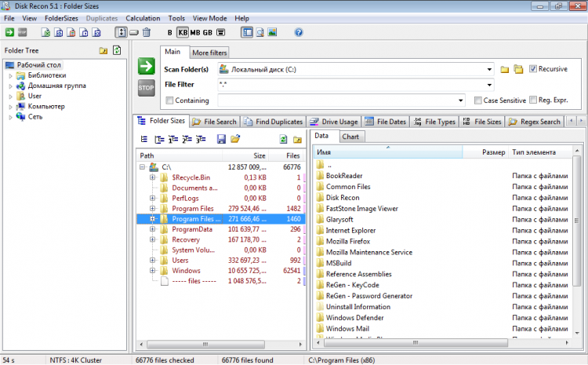Switch to the More filters tab

click(x=209, y=53)
